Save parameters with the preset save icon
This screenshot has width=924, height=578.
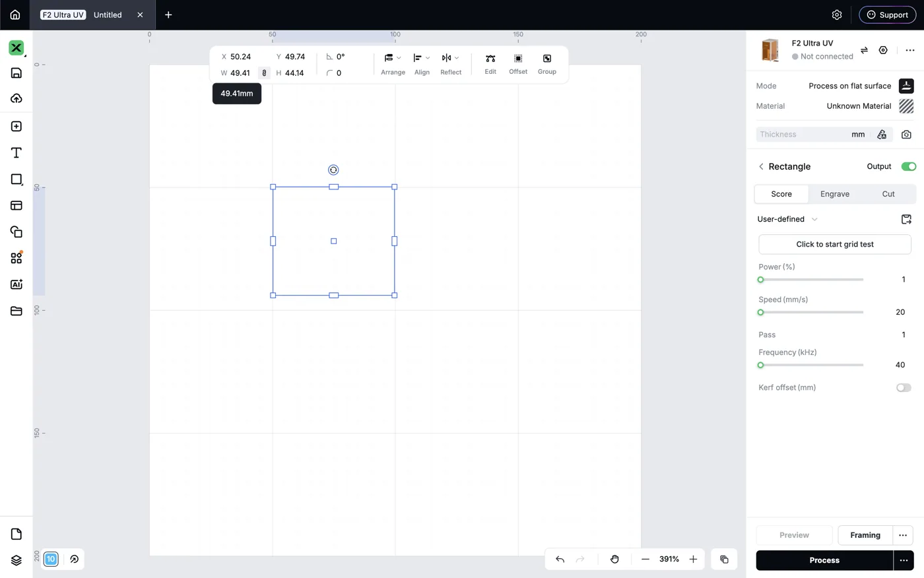coord(906,219)
